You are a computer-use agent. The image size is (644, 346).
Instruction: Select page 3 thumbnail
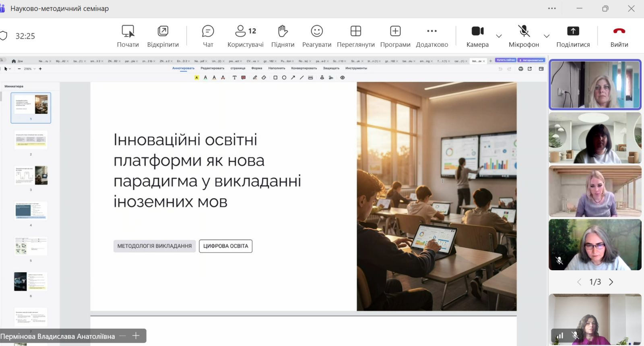pos(31,176)
